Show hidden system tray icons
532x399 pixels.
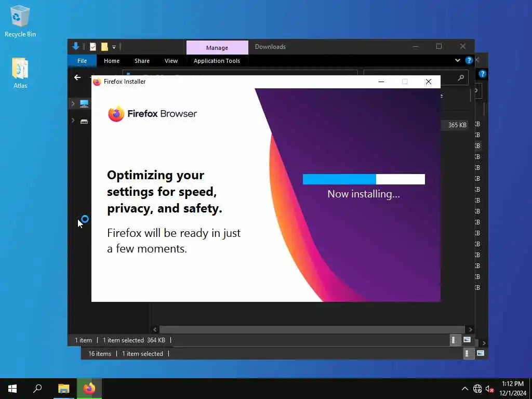coord(465,389)
